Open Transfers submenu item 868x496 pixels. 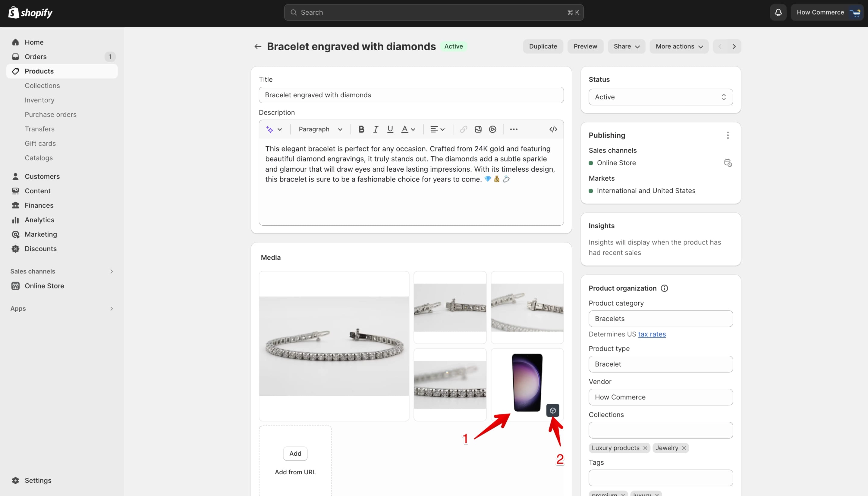coord(39,129)
